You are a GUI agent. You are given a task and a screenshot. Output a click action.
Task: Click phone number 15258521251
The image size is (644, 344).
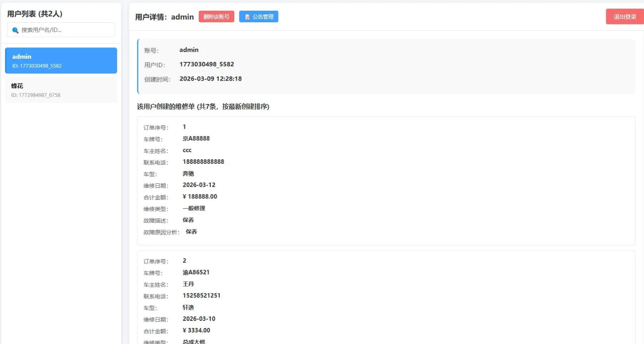pyautogui.click(x=201, y=295)
